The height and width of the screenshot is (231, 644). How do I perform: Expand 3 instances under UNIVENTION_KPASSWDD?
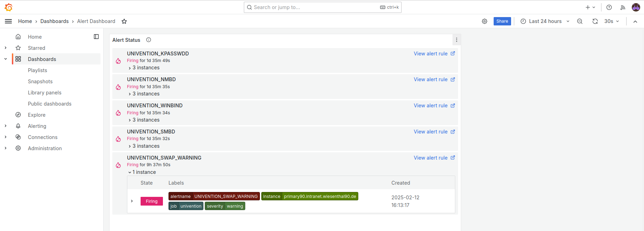(x=144, y=68)
